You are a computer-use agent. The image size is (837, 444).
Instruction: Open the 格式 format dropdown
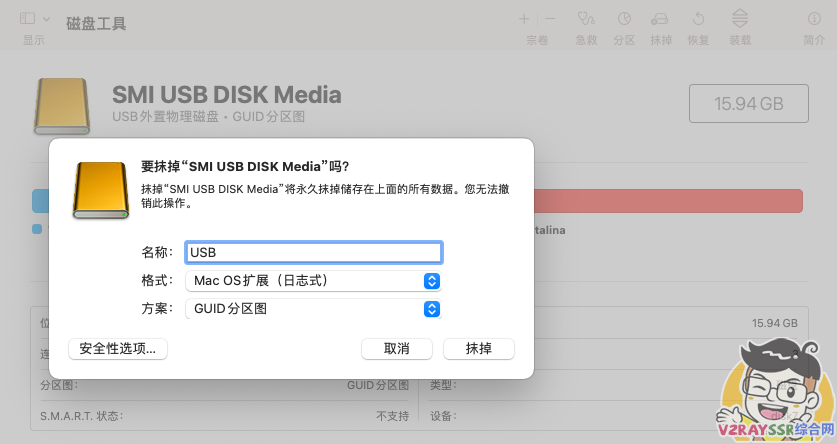[x=314, y=281]
